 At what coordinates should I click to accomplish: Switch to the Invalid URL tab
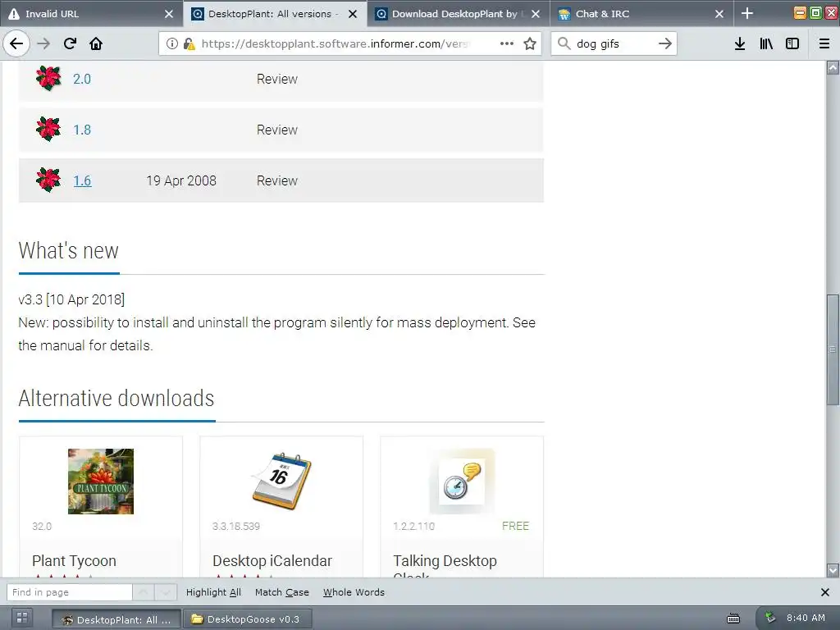pyautogui.click(x=91, y=14)
